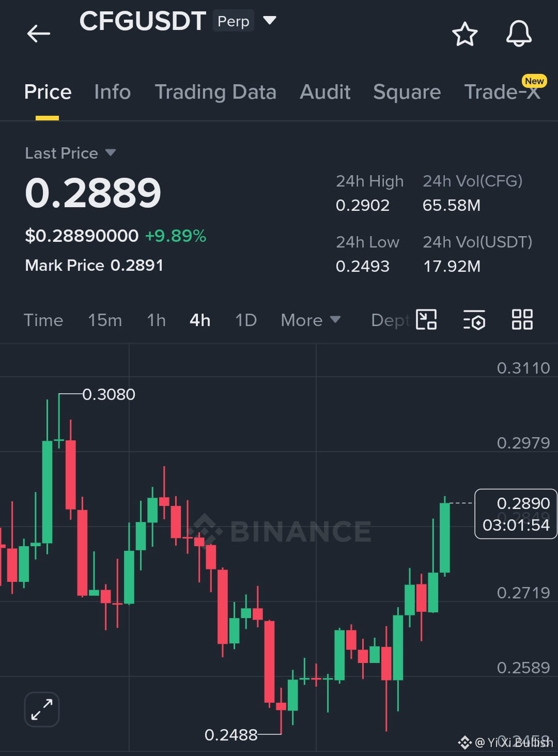The height and width of the screenshot is (756, 558).
Task: Tap the Perp contract type badge
Action: coord(234,21)
